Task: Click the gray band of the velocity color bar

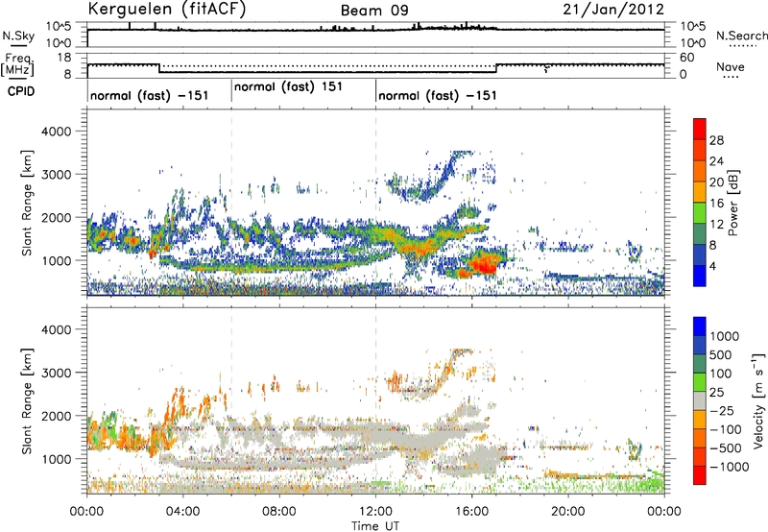Action: [700, 400]
